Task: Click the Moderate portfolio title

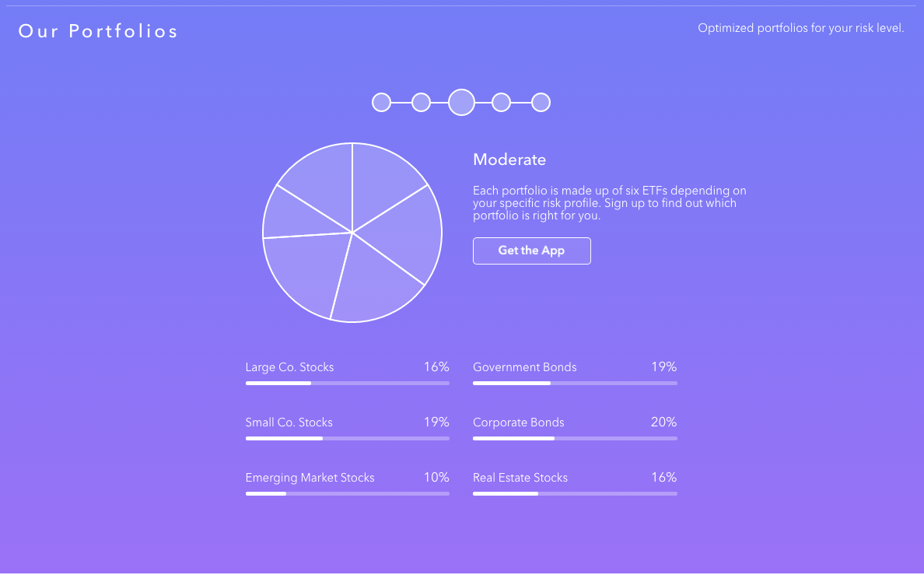Action: (509, 160)
